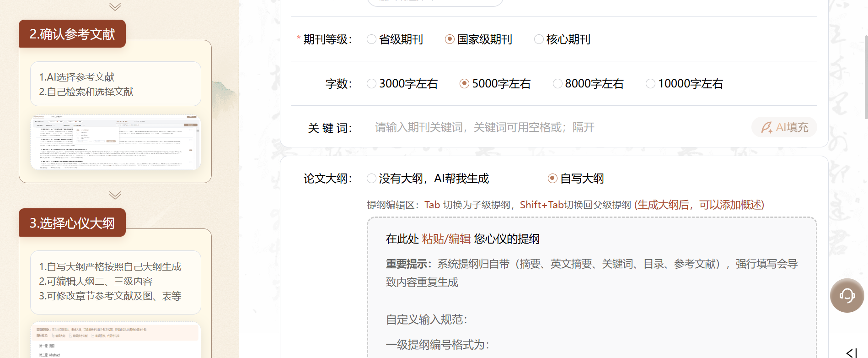Open customer service headset icon
868x358 pixels.
[x=847, y=295]
